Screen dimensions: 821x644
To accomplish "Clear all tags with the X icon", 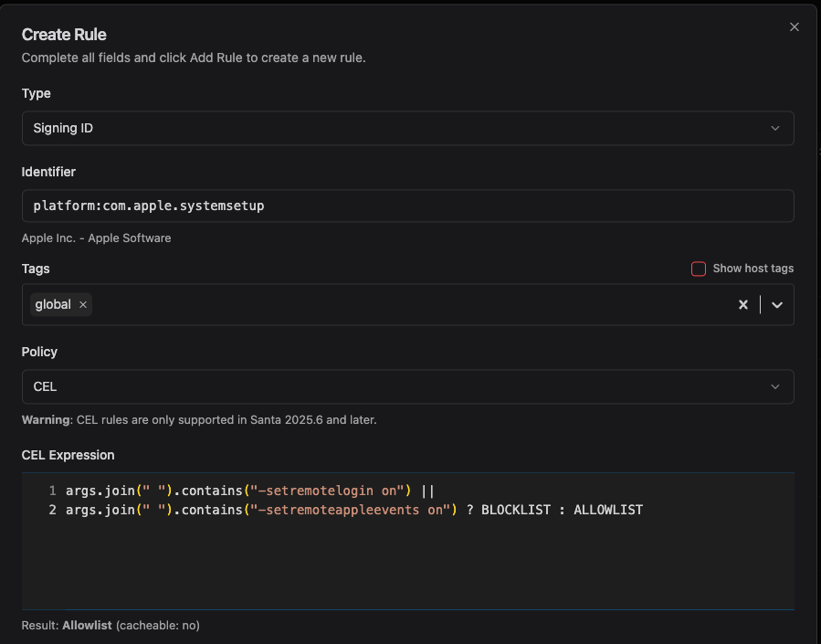I will 743,305.
